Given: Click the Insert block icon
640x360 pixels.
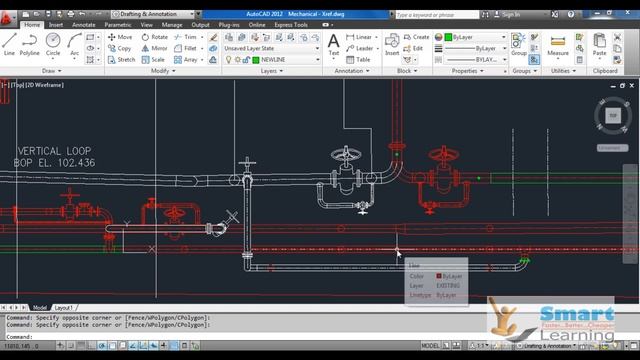Looking at the screenshot, I should pyautogui.click(x=392, y=44).
